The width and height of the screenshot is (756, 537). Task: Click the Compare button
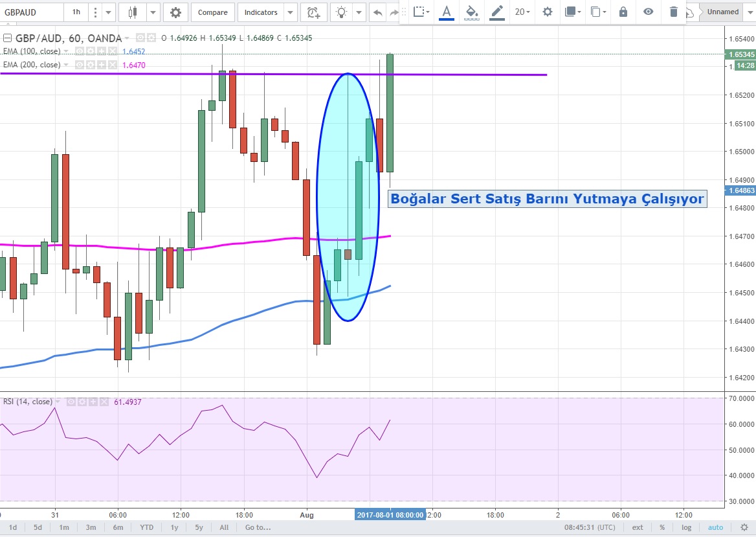pyautogui.click(x=212, y=12)
